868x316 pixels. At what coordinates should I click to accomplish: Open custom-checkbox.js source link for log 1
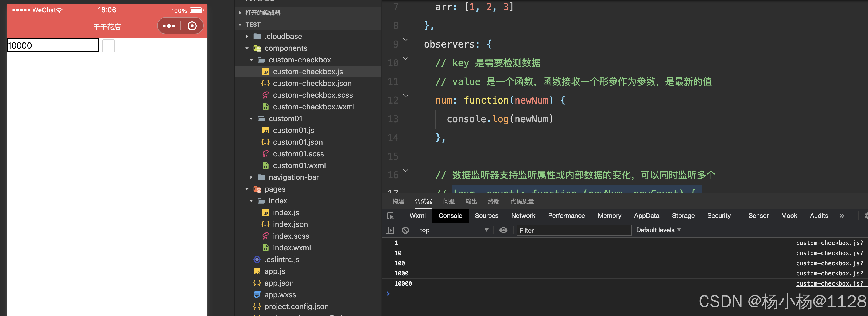pyautogui.click(x=829, y=243)
